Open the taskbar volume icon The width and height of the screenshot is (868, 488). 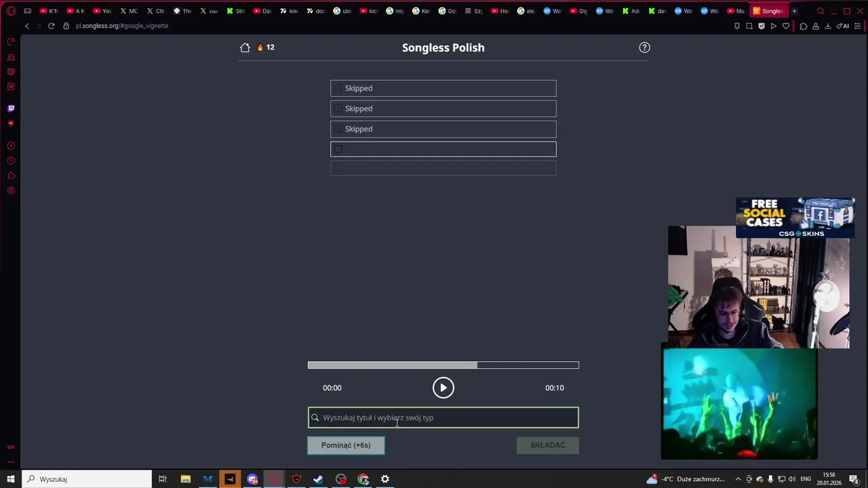pyautogui.click(x=792, y=479)
